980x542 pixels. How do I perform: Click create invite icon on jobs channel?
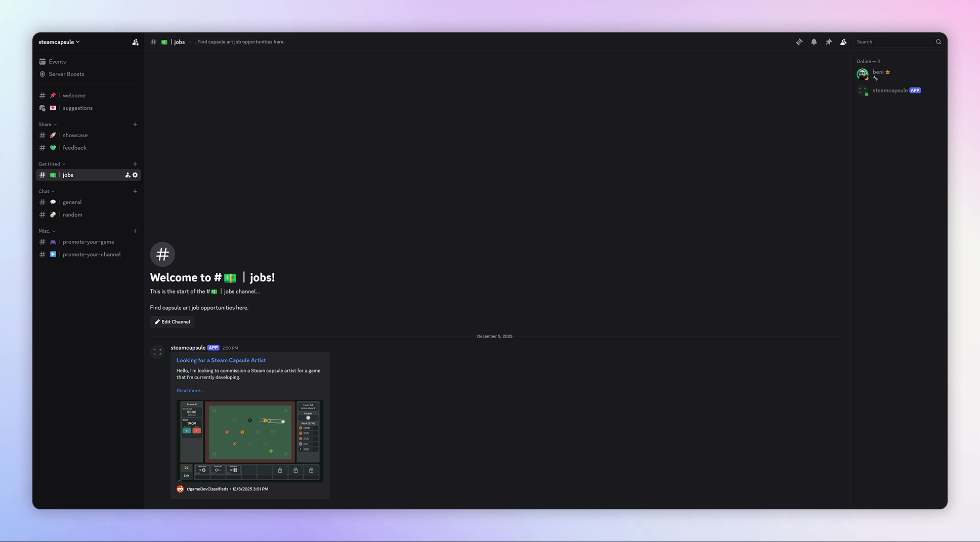click(x=127, y=175)
